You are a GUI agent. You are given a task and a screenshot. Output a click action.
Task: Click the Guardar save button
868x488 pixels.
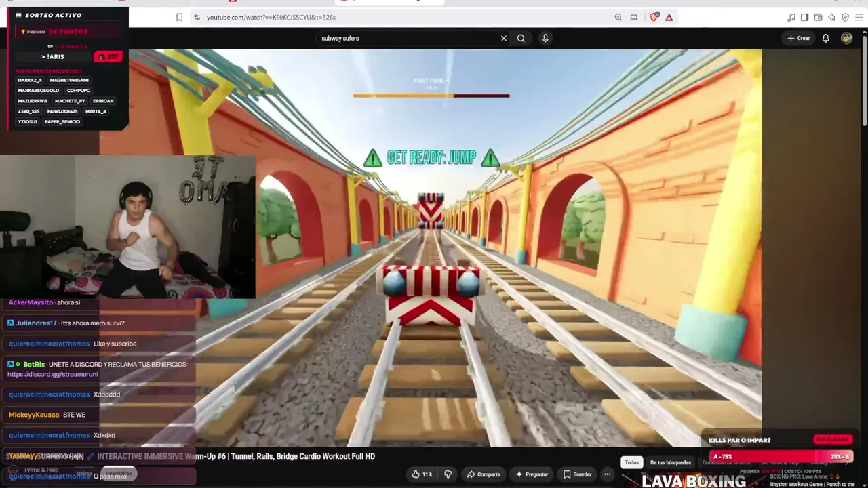(x=578, y=474)
